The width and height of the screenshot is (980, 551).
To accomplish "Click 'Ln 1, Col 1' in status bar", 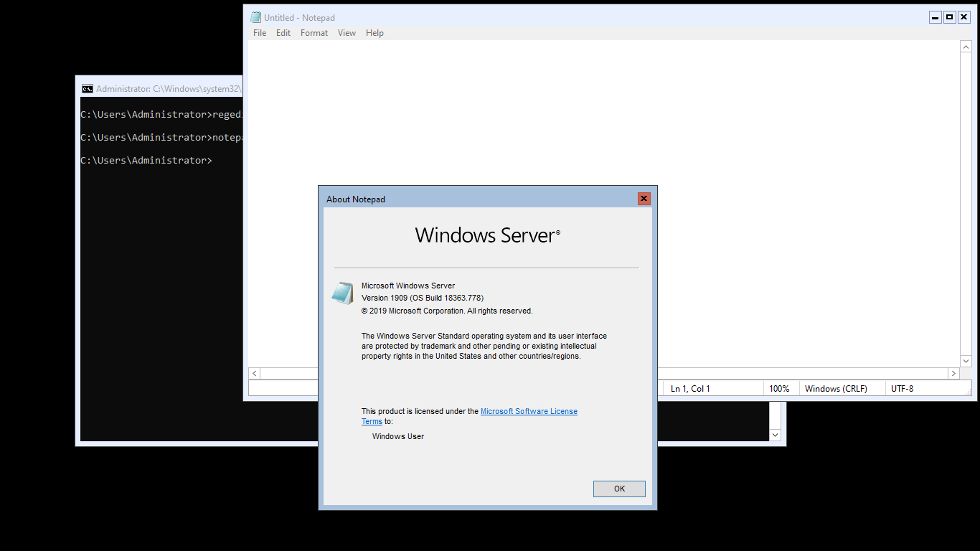I will coord(690,389).
